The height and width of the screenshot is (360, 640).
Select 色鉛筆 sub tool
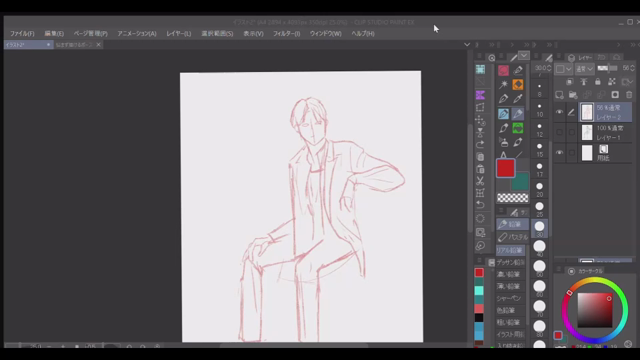click(x=510, y=311)
